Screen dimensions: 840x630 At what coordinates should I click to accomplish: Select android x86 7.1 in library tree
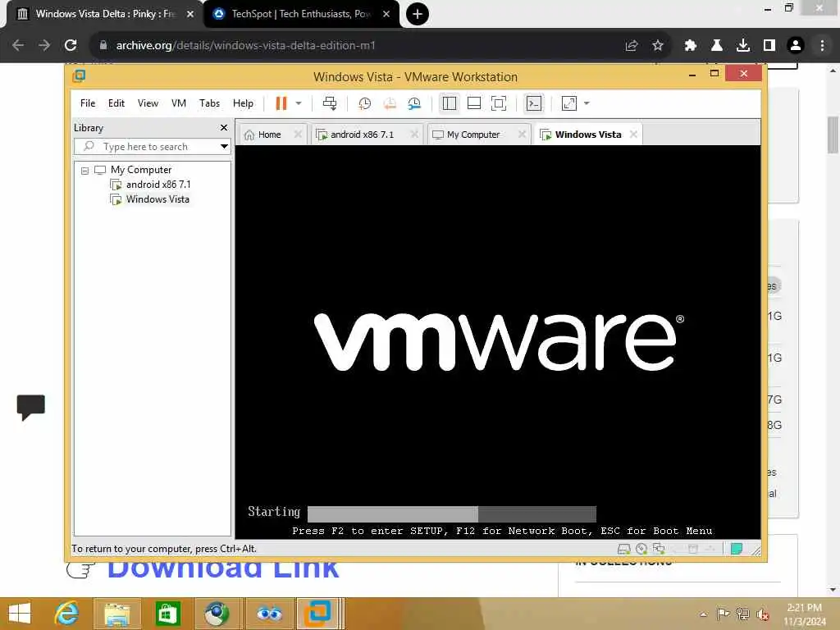[158, 185]
